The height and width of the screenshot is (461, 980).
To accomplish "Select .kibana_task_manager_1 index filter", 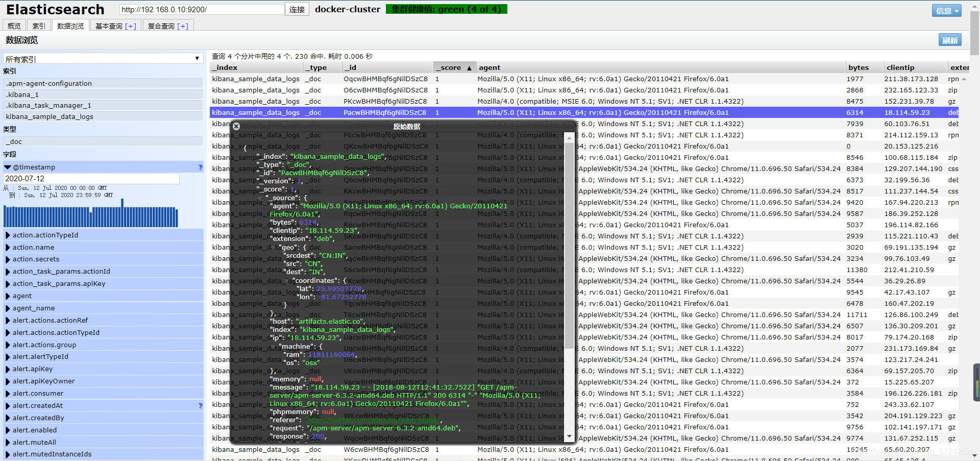I will pos(103,105).
